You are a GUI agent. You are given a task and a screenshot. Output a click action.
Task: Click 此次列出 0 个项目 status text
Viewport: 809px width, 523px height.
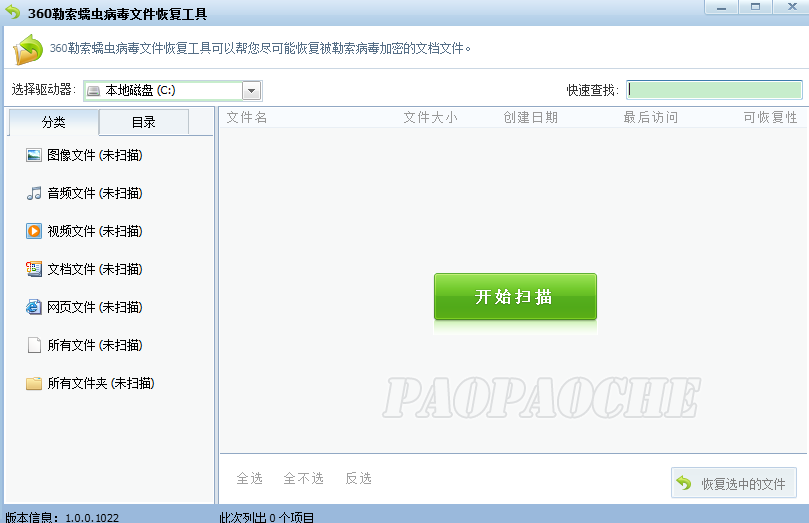(x=267, y=517)
